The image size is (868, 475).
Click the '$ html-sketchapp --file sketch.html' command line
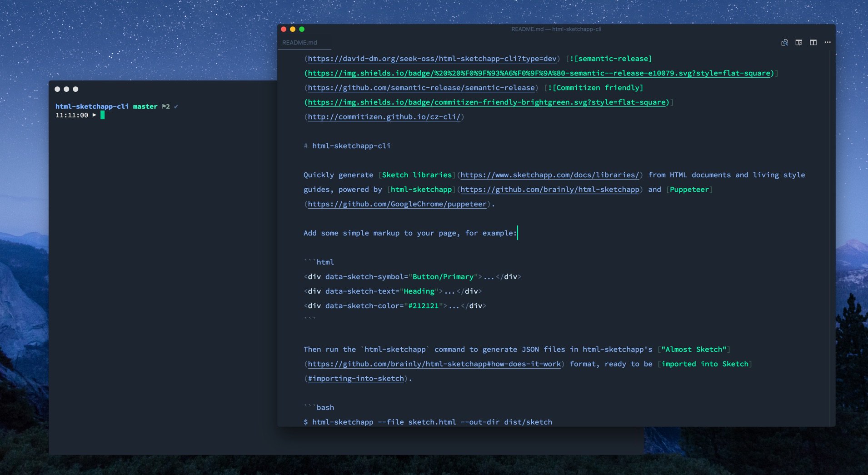[428, 422]
